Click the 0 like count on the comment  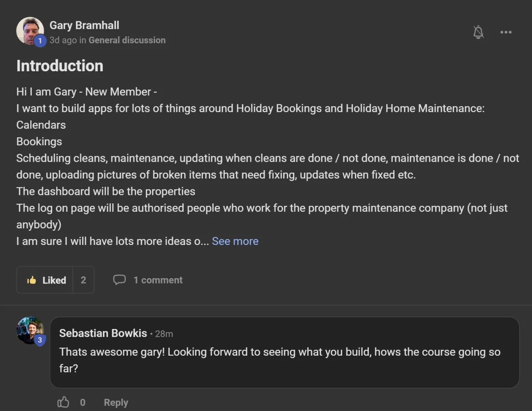pyautogui.click(x=82, y=403)
